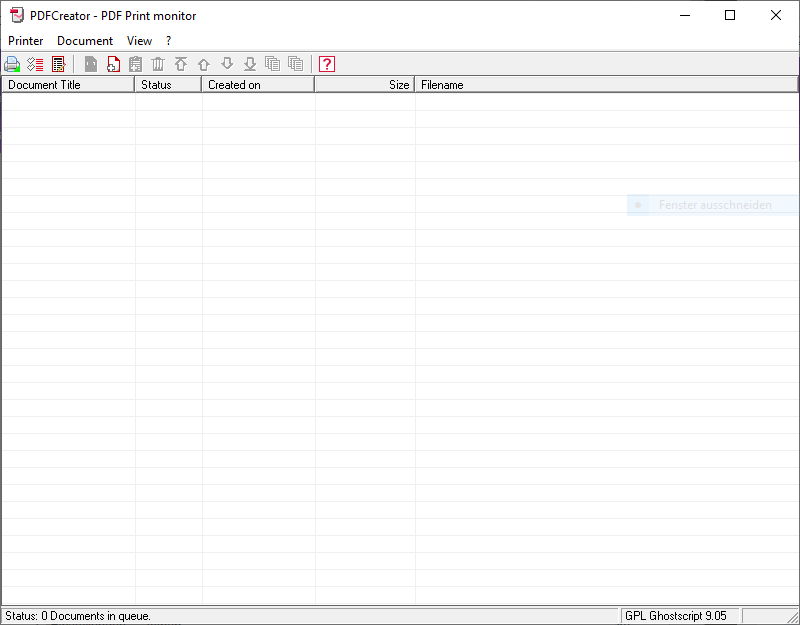Open the options checklist toolbar icon
The width and height of the screenshot is (800, 625).
(x=35, y=64)
